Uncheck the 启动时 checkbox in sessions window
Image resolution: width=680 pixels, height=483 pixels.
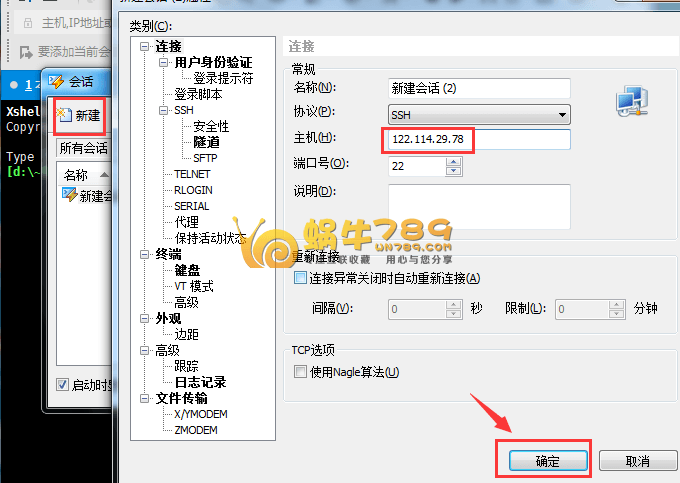[x=62, y=384]
